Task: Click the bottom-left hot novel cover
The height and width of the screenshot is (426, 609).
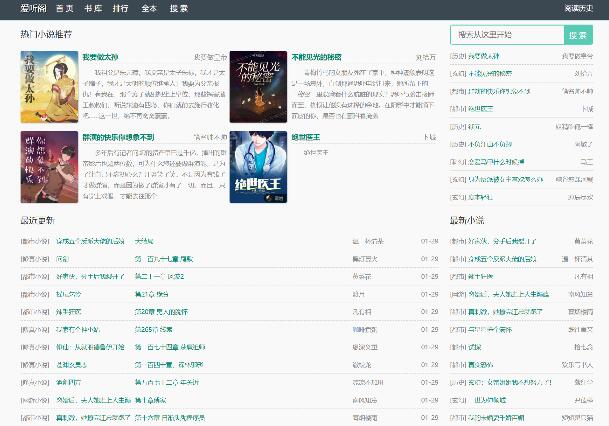Action: [x=48, y=167]
